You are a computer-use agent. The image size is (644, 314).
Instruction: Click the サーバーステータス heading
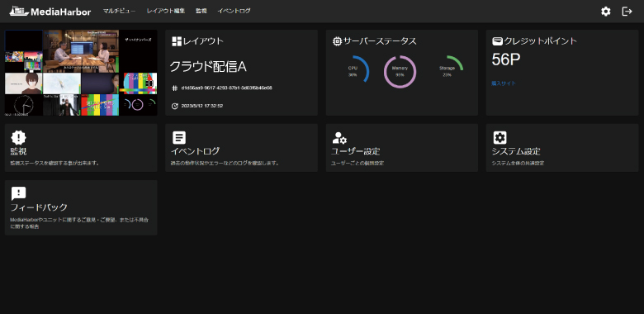(x=380, y=41)
